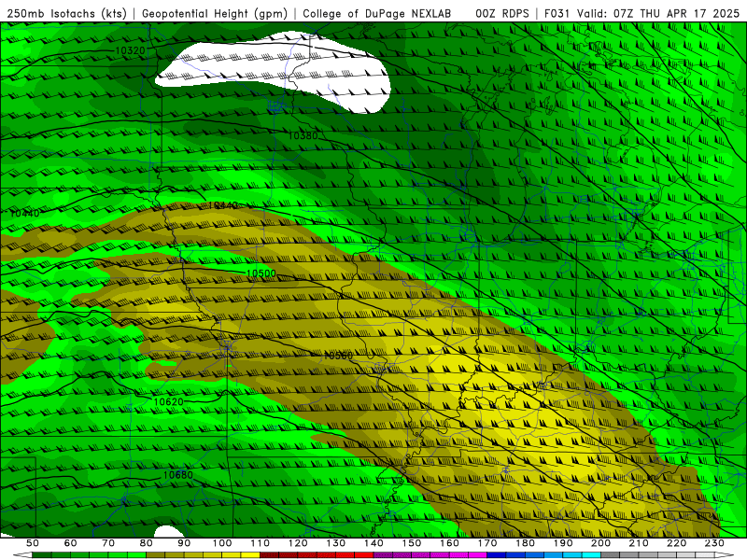Click the 80 knot scale label
Screen dimensions: 747x560
coord(147,543)
